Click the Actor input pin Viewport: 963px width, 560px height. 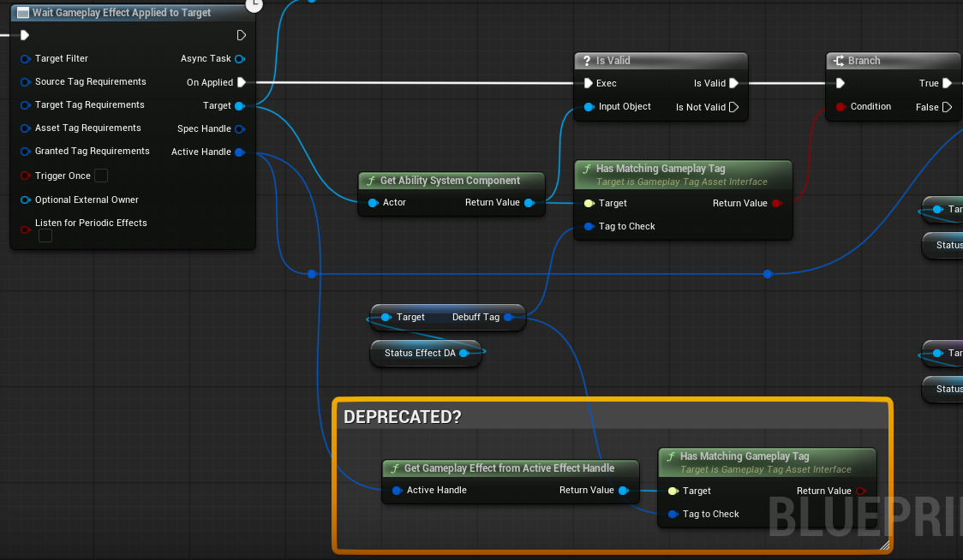tap(373, 203)
